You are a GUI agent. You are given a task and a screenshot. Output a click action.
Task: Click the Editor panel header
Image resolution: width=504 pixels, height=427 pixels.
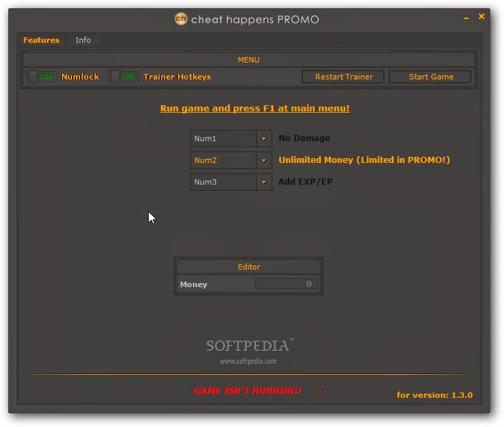249,267
